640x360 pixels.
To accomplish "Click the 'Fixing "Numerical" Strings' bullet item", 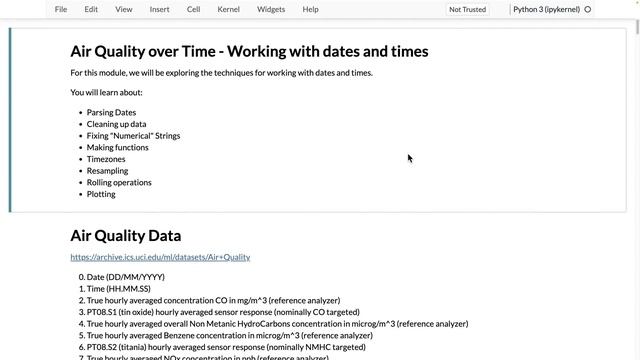I will tap(133, 136).
